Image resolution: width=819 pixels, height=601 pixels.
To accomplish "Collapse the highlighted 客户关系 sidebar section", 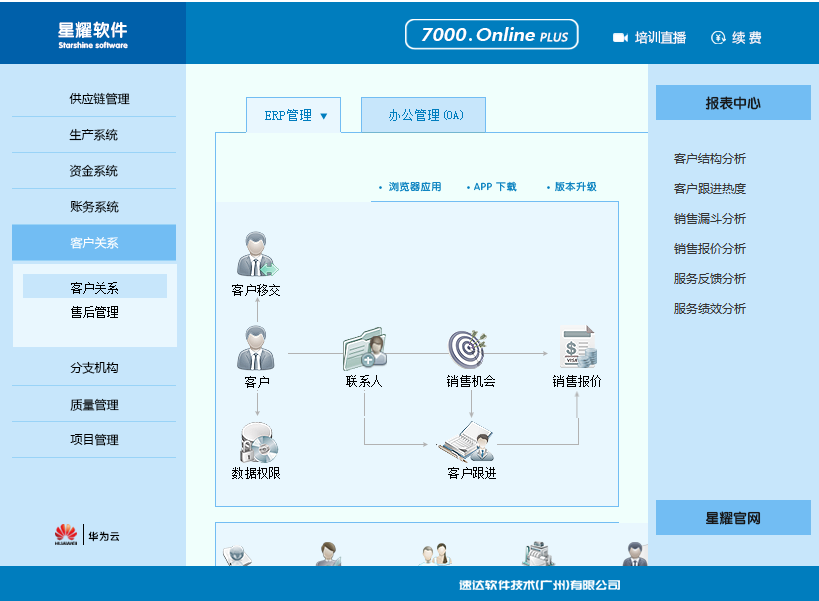I will pos(94,243).
